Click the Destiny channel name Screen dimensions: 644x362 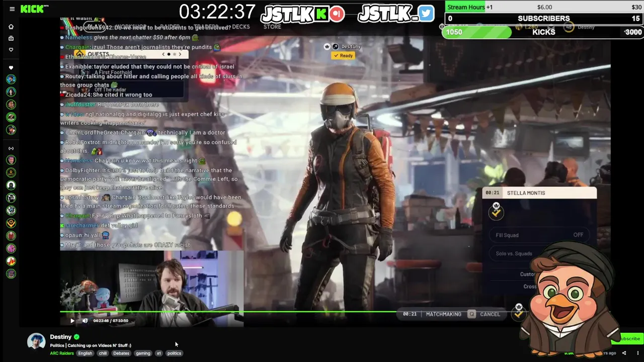pos(60,337)
